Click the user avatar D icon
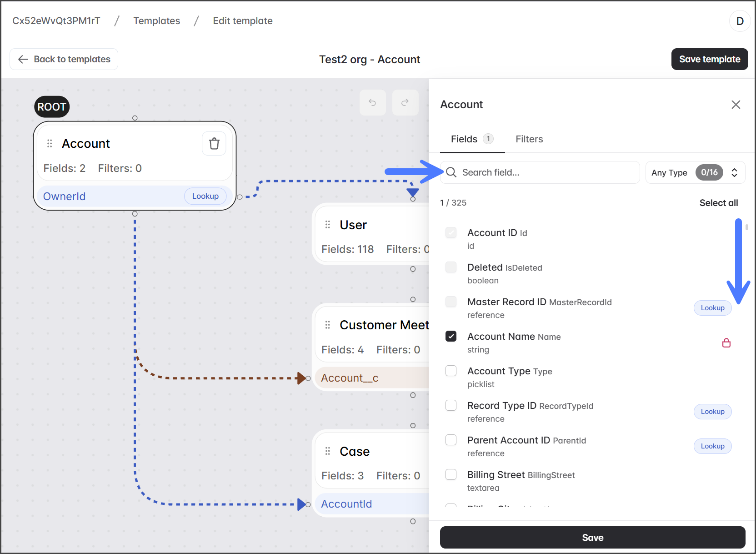The height and width of the screenshot is (554, 756). pos(740,21)
